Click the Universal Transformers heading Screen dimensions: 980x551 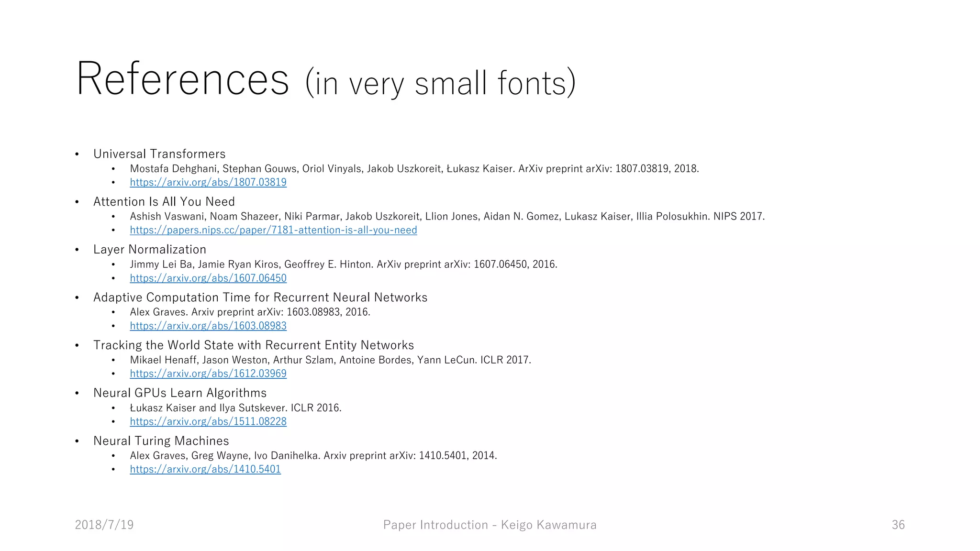coord(159,154)
